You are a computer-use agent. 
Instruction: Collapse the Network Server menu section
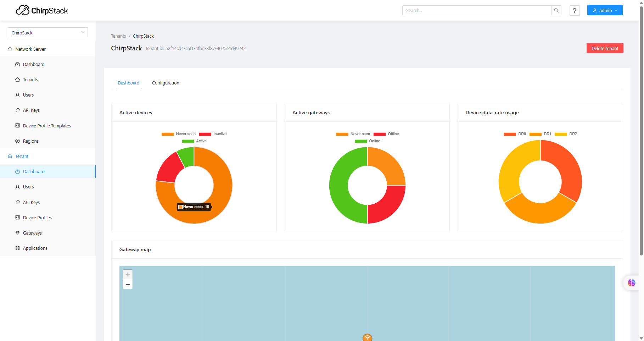point(48,49)
